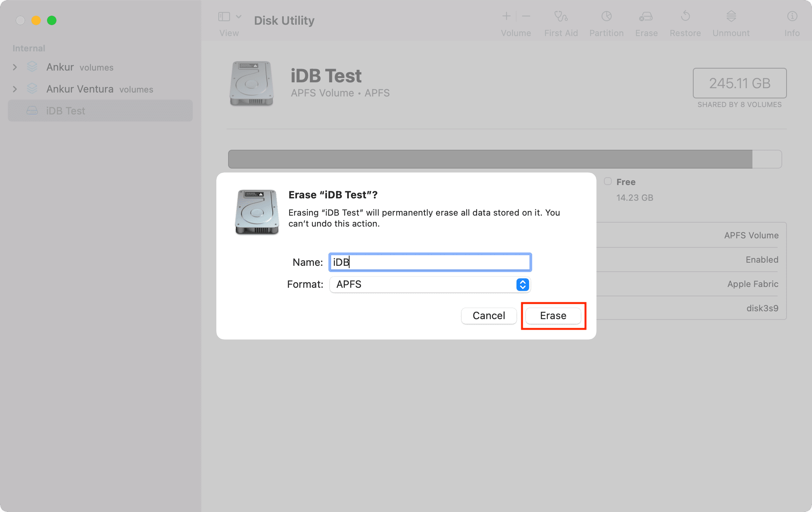Click the "APFS Volume • APFS" subtitle
812x512 pixels.
(340, 93)
